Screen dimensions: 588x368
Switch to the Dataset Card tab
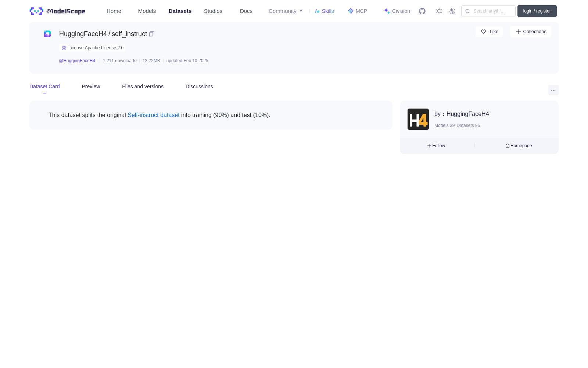pyautogui.click(x=44, y=86)
